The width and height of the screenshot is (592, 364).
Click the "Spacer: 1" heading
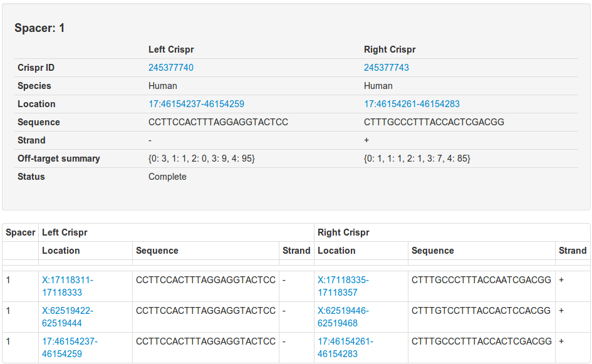(x=39, y=28)
